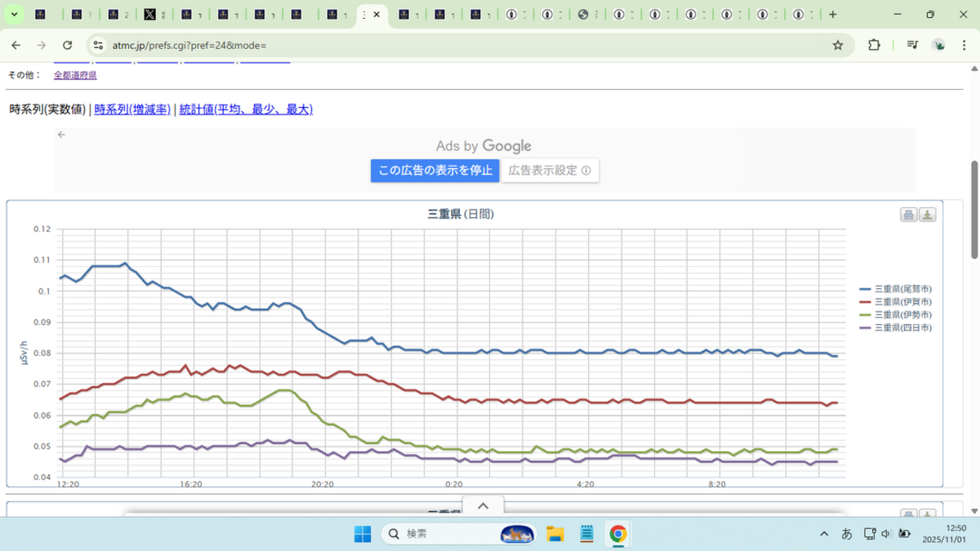Go back using the ad panel arrow
The height and width of the screenshot is (551, 980).
coord(62,134)
